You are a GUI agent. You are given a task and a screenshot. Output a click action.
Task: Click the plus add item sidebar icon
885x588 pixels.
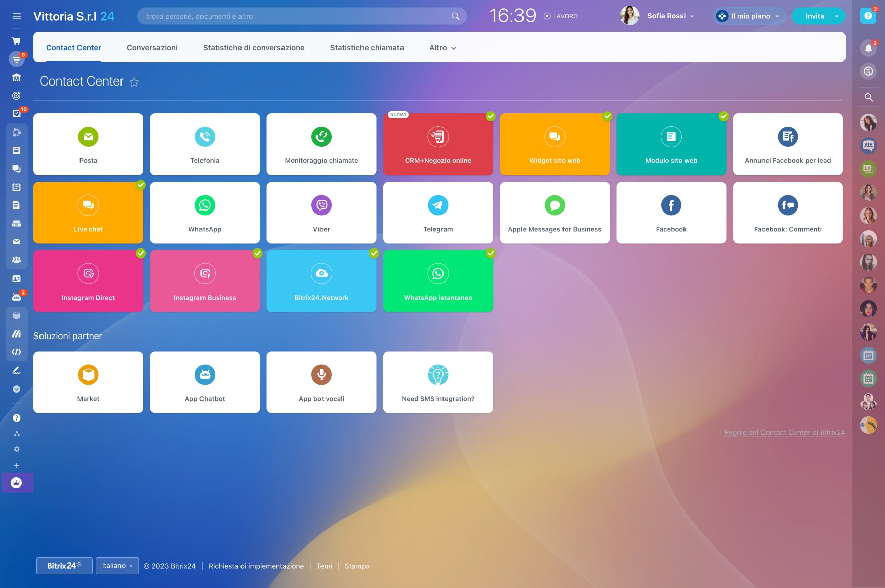16,465
